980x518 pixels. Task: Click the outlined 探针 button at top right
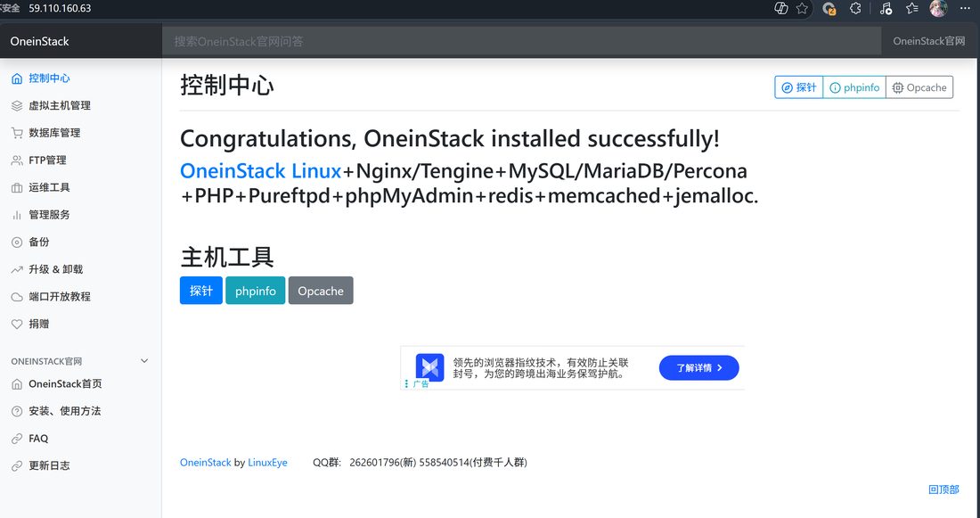(x=799, y=87)
